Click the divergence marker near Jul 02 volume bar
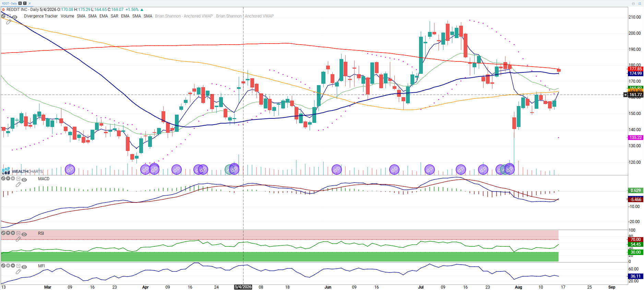 (430, 170)
